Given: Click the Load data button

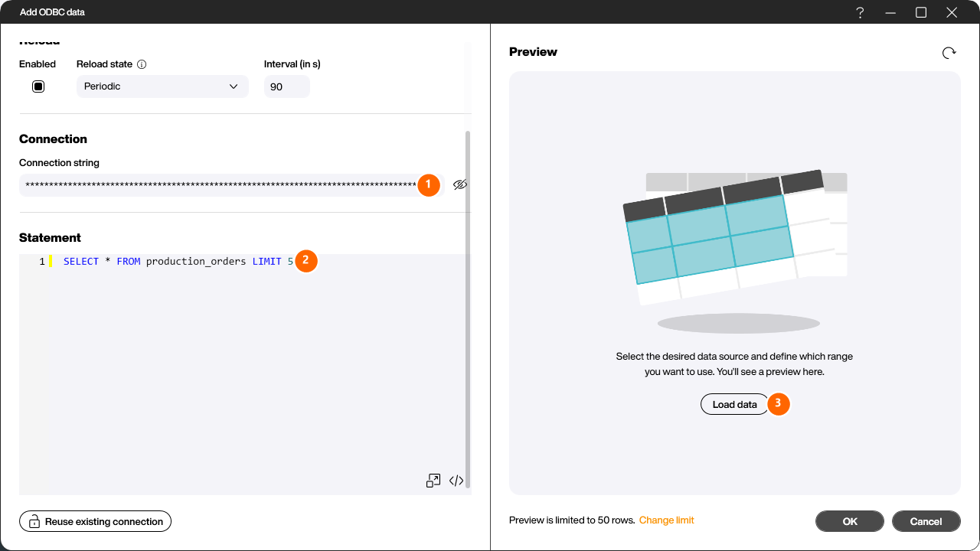Looking at the screenshot, I should [x=735, y=404].
